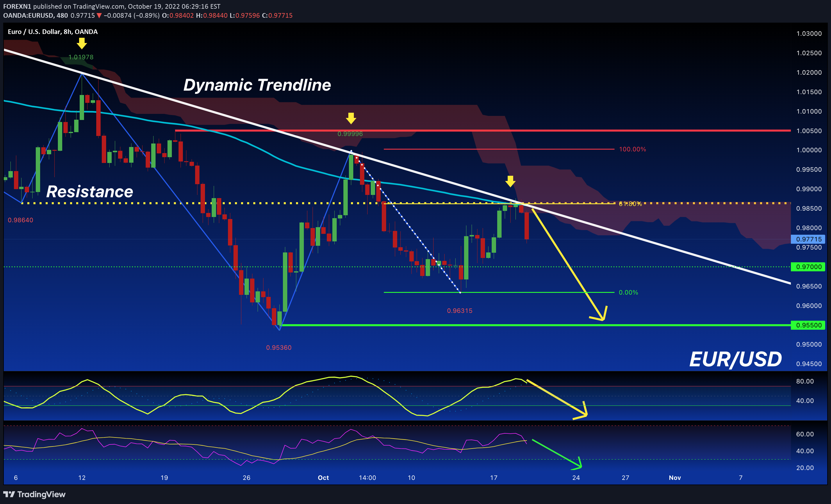831x504 pixels.
Task: Click the red price label '0.98640'
Action: (x=21, y=220)
